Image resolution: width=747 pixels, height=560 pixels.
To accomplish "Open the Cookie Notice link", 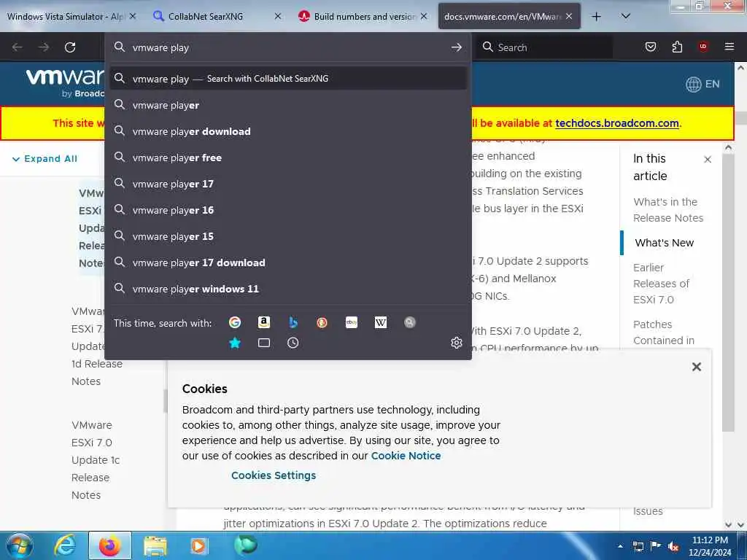I will (406, 456).
